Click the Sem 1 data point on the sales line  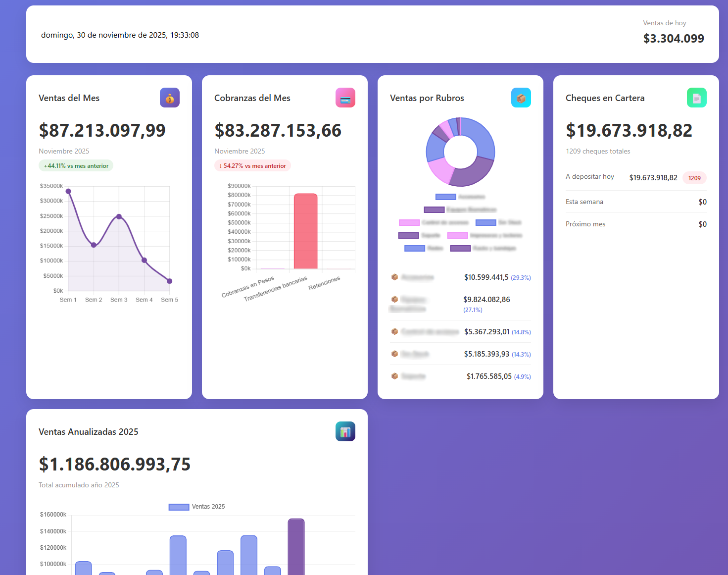68,191
